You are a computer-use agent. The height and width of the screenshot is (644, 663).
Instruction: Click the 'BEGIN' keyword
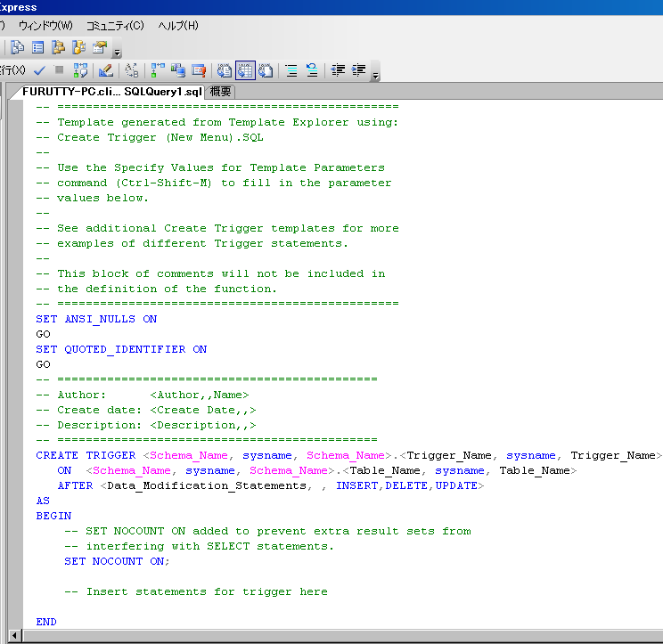click(x=53, y=516)
